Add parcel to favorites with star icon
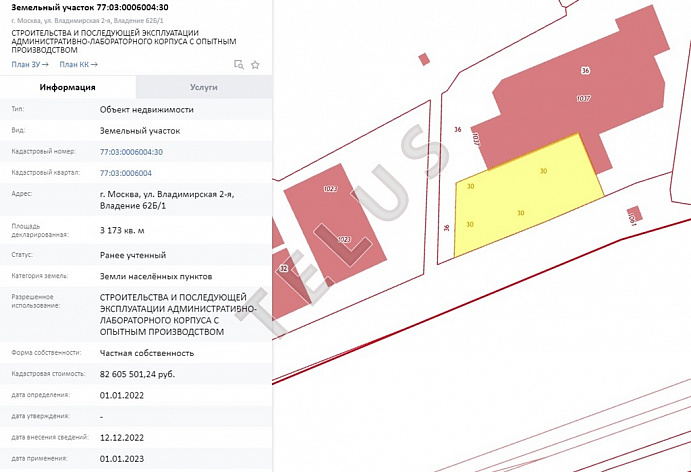The width and height of the screenshot is (691, 472). pos(255,65)
